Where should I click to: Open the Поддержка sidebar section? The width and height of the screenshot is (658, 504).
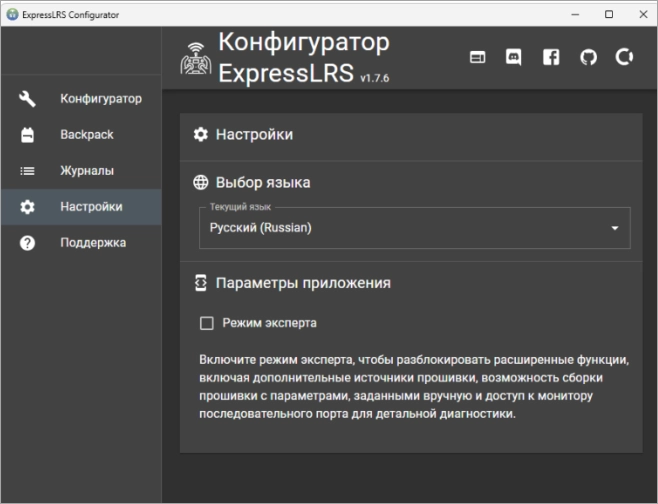click(81, 243)
